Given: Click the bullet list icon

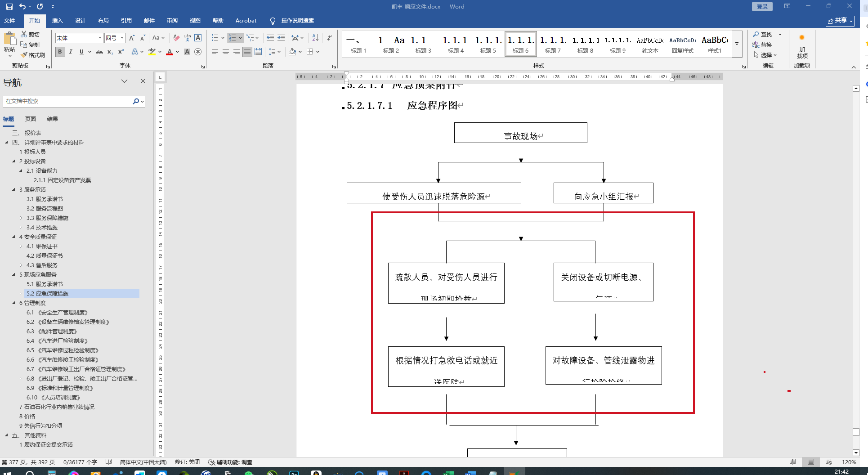Looking at the screenshot, I should pyautogui.click(x=215, y=38).
